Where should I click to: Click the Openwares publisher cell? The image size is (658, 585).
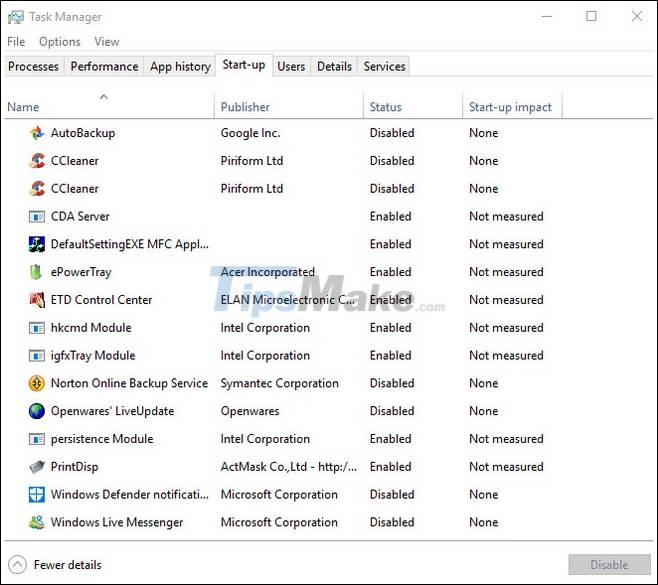click(x=250, y=411)
